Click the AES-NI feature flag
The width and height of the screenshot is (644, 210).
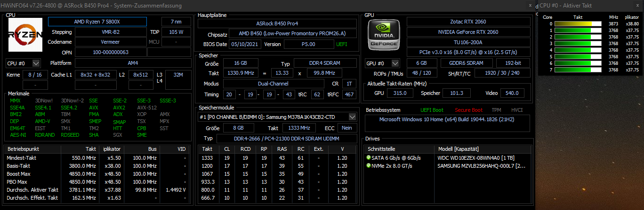[17, 135]
